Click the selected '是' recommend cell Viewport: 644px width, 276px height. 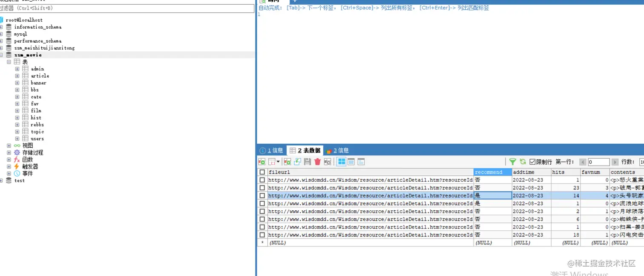click(x=493, y=196)
